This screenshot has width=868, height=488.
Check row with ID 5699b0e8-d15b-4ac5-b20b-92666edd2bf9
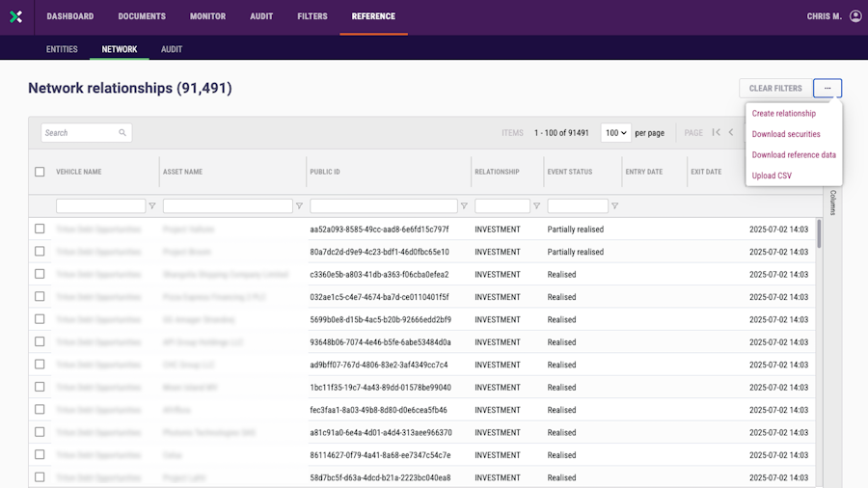coord(40,319)
